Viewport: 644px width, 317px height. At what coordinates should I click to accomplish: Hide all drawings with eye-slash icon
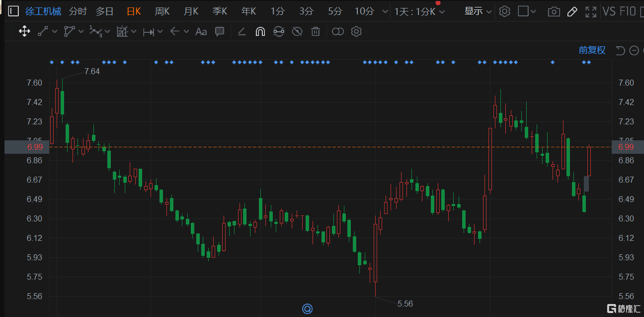tap(297, 32)
